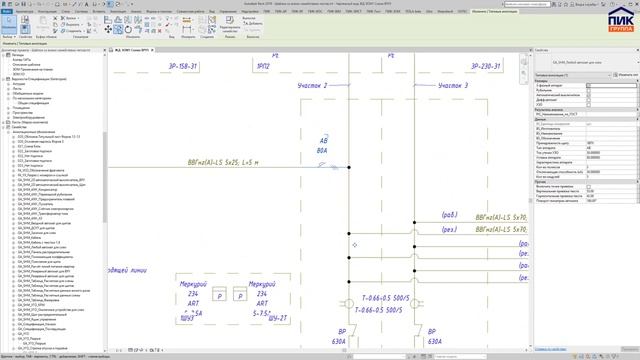Image resolution: width=640 pixels, height=360 pixels.
Task: Click the Добавить button in ribbon
Action: [253, 23]
